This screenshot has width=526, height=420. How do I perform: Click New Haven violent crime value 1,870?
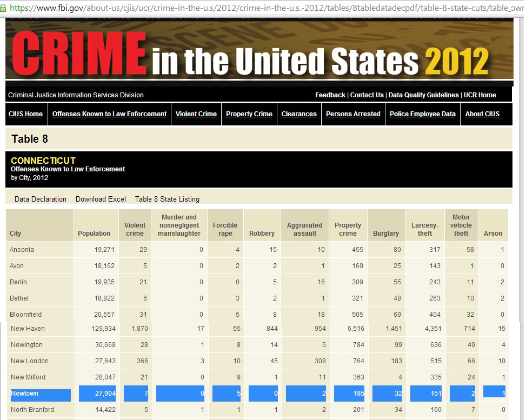click(139, 329)
